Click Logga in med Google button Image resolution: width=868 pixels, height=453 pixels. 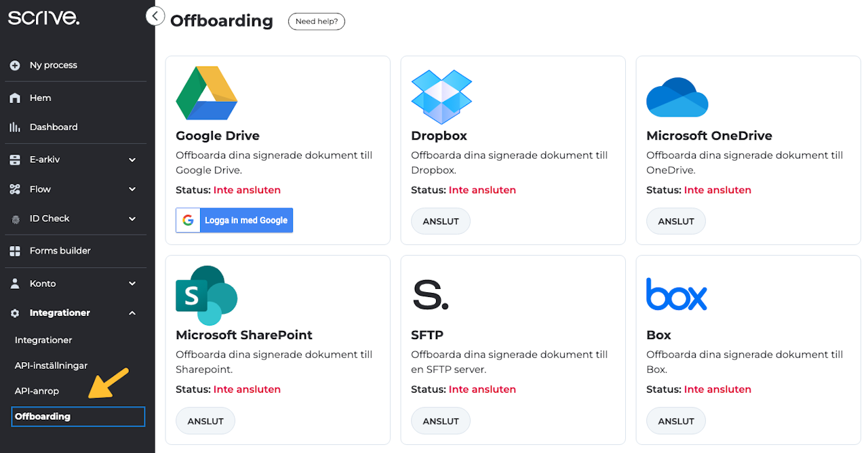click(x=235, y=220)
